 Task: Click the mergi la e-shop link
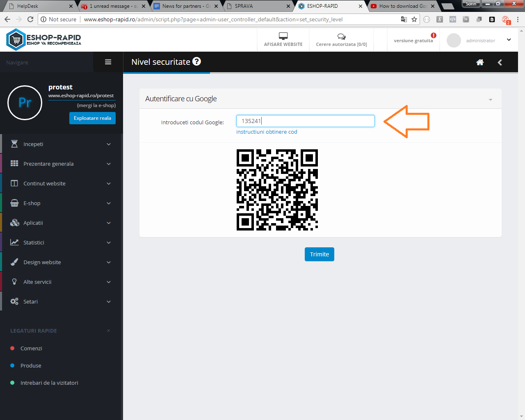pyautogui.click(x=96, y=105)
